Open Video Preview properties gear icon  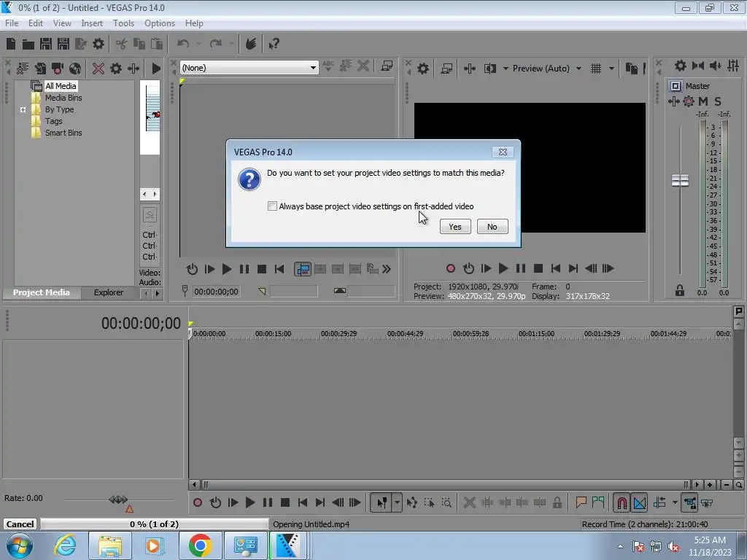pyautogui.click(x=422, y=69)
